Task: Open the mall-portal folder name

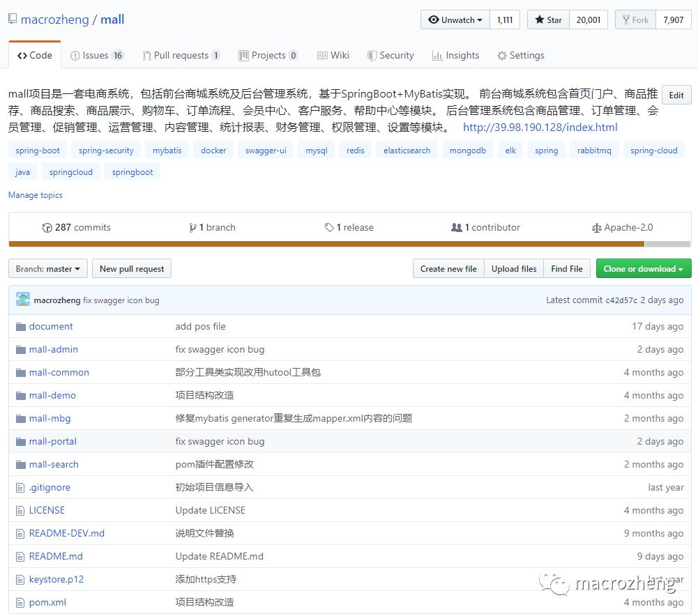Action: tap(52, 441)
